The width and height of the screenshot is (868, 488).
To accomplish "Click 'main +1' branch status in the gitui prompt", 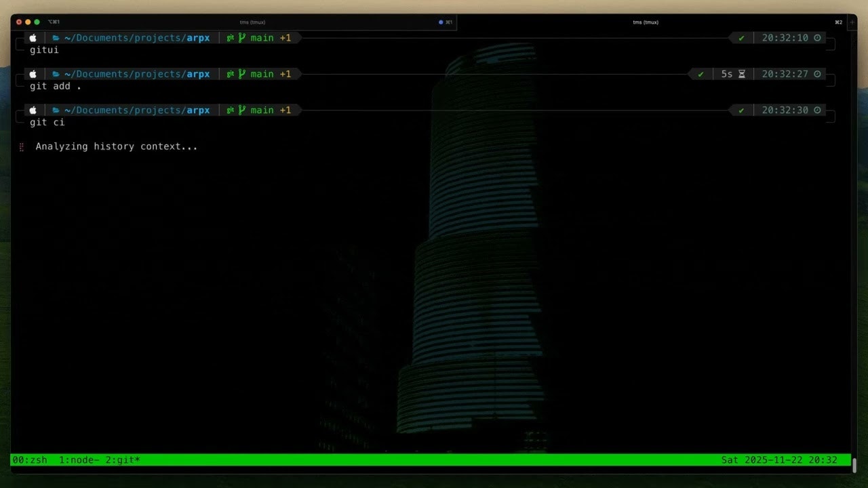I will pyautogui.click(x=271, y=38).
